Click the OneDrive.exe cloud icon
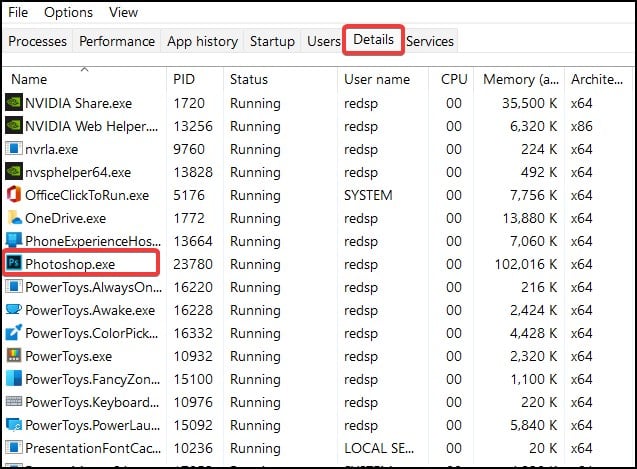Image resolution: width=637 pixels, height=469 pixels. [x=14, y=218]
